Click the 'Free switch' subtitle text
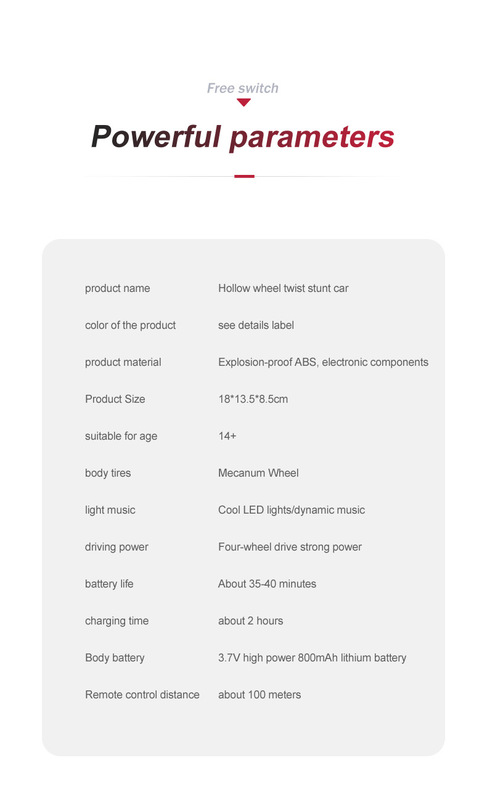Image resolution: width=487 pixels, height=800 pixels. [243, 88]
